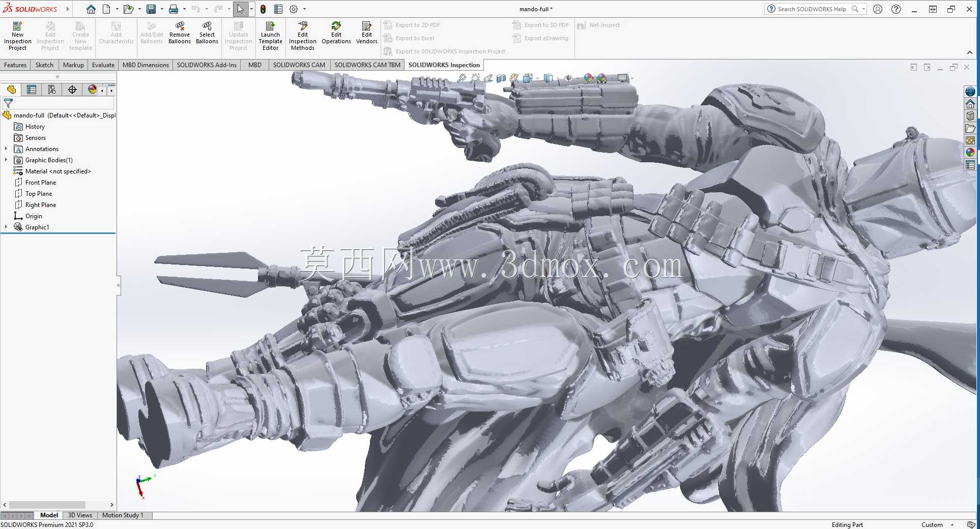The height and width of the screenshot is (529, 980).
Task: Open the Help question mark icon
Action: 896,9
